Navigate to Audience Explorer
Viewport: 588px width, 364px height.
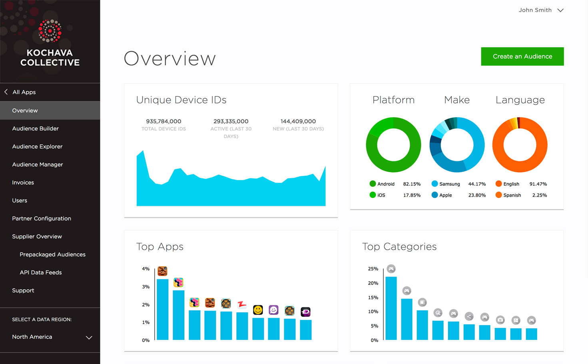pyautogui.click(x=37, y=146)
